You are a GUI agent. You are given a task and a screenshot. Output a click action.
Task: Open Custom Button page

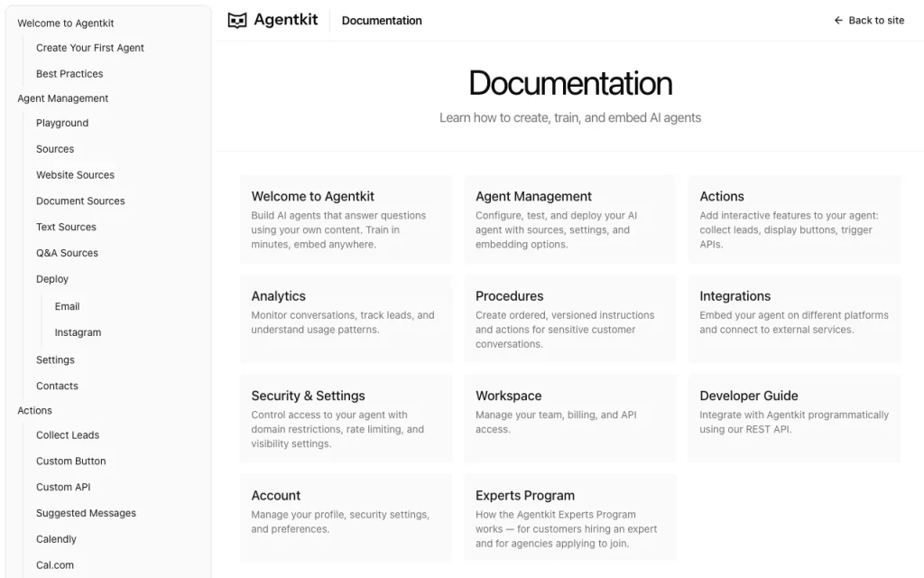(70, 461)
